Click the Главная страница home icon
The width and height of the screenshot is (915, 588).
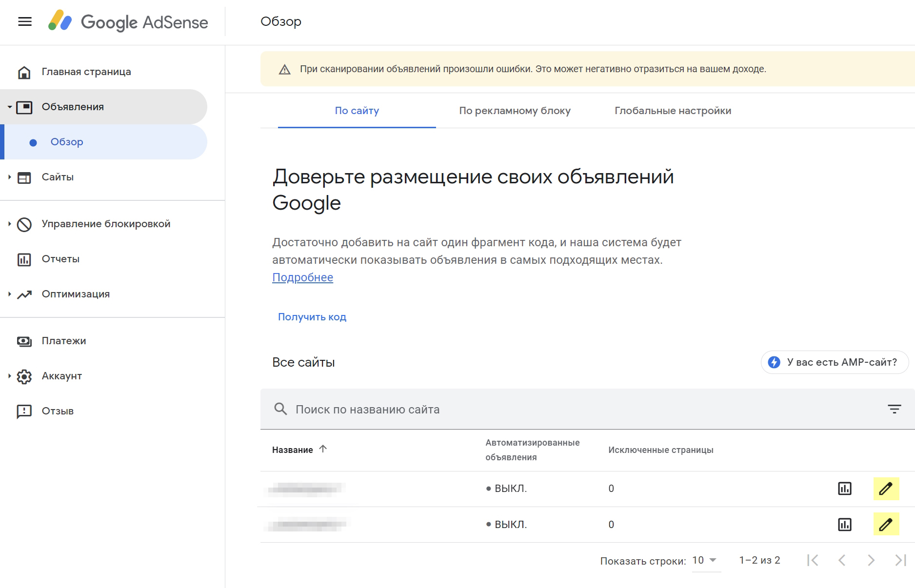click(24, 72)
